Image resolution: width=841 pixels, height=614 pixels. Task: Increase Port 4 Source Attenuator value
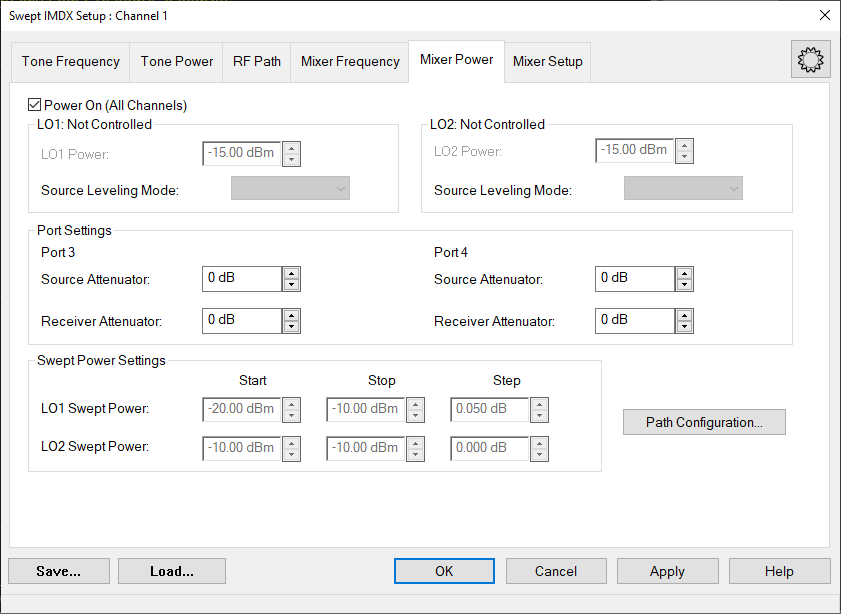684,273
